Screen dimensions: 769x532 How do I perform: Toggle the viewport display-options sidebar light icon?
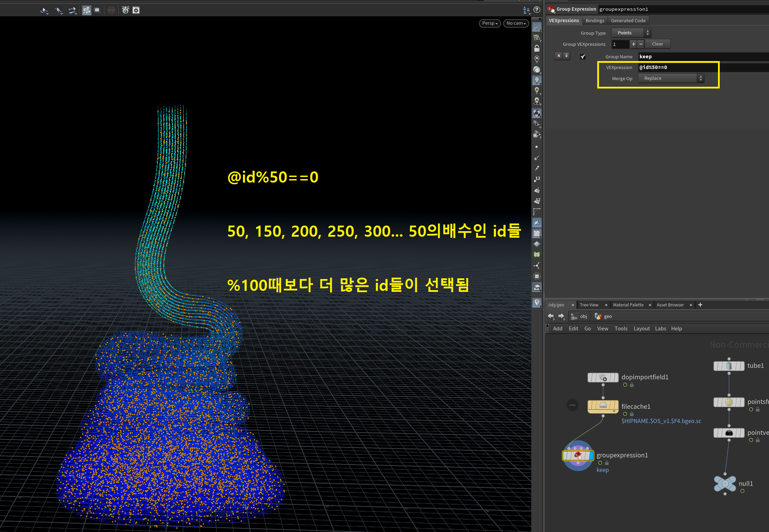(x=537, y=80)
